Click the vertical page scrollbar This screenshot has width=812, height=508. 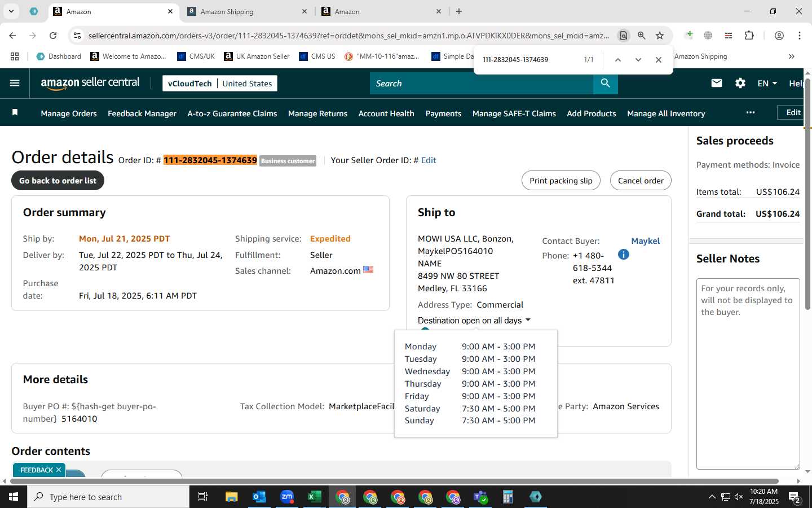[x=807, y=195]
